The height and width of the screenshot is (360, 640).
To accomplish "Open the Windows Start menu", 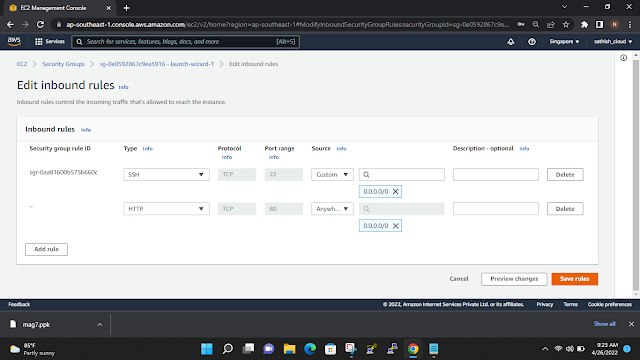I will tap(207, 349).
